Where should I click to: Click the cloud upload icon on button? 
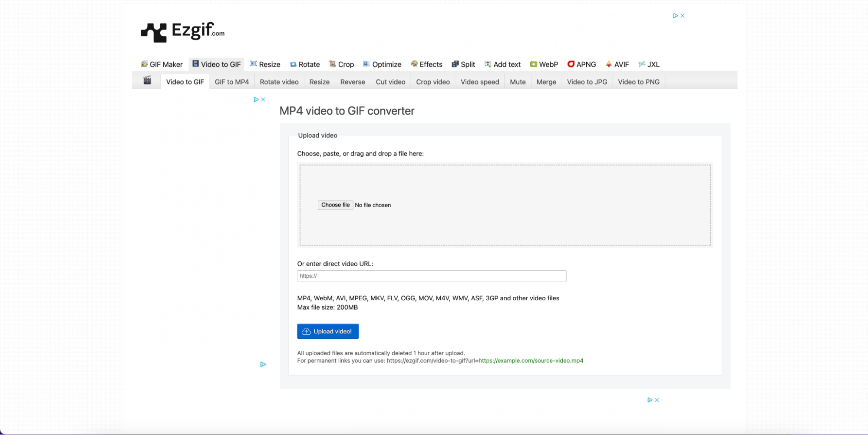306,332
